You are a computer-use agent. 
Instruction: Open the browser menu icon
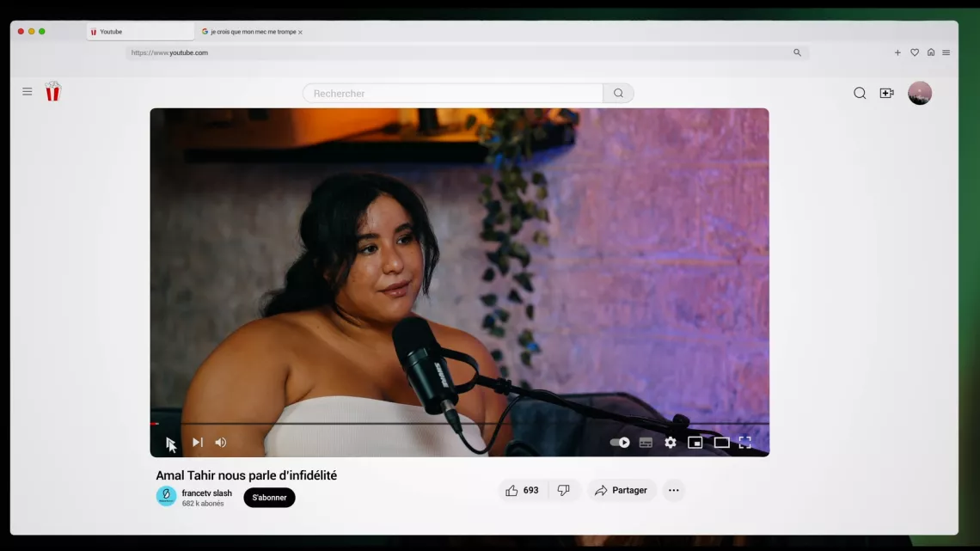tap(946, 52)
